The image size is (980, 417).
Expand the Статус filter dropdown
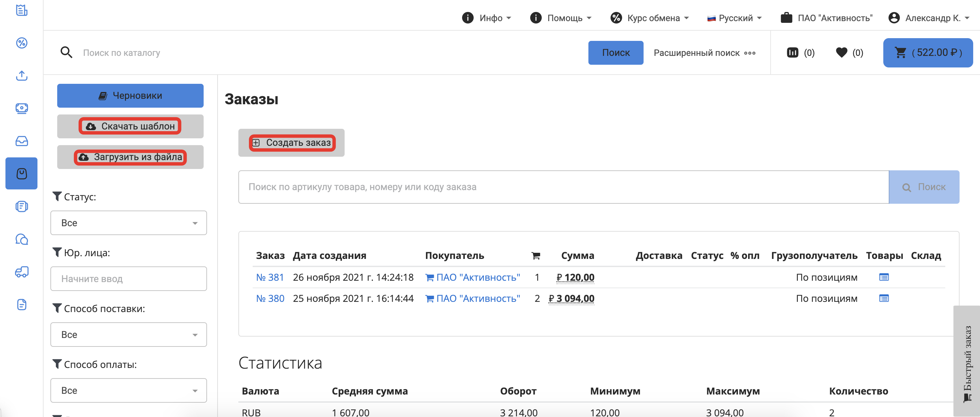[x=128, y=223]
